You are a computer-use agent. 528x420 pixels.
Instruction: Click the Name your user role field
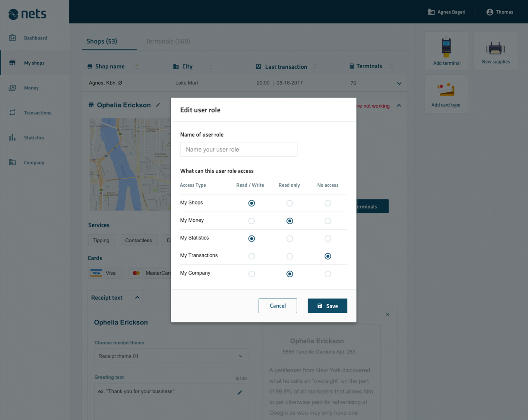(239, 150)
